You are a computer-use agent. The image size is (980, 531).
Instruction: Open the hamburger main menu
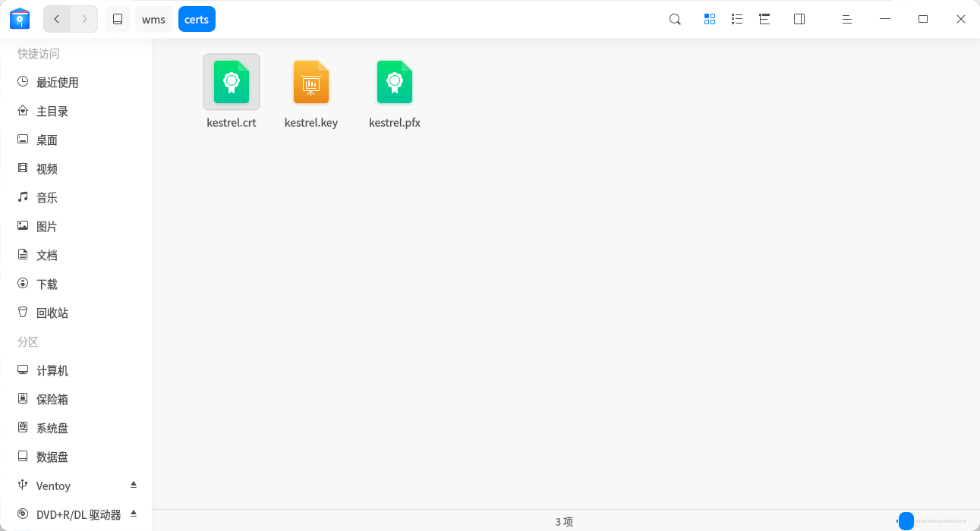[847, 19]
